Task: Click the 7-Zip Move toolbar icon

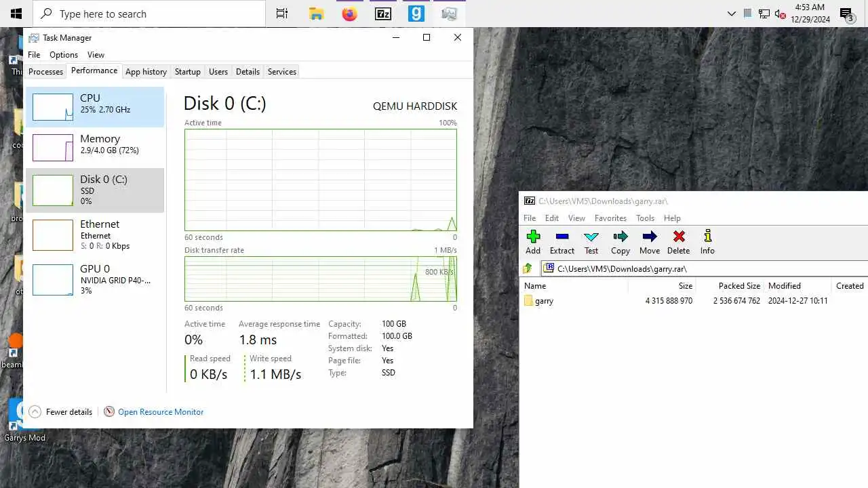Action: tap(650, 237)
